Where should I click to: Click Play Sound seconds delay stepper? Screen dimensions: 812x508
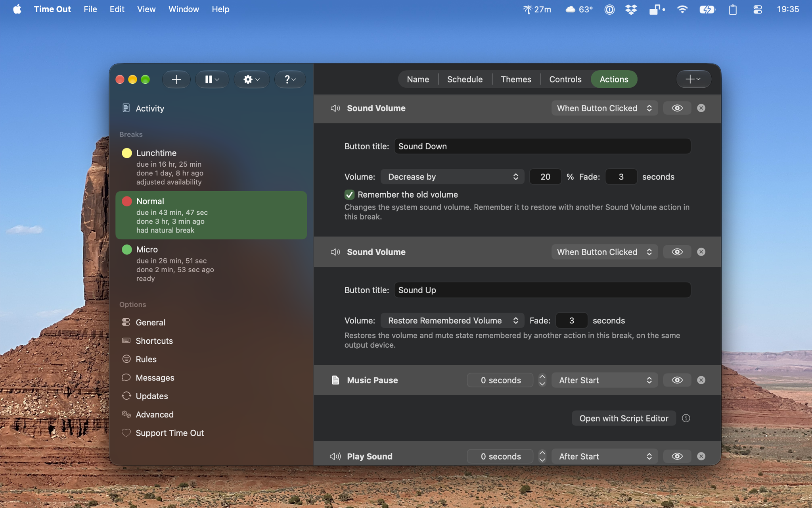tap(542, 456)
